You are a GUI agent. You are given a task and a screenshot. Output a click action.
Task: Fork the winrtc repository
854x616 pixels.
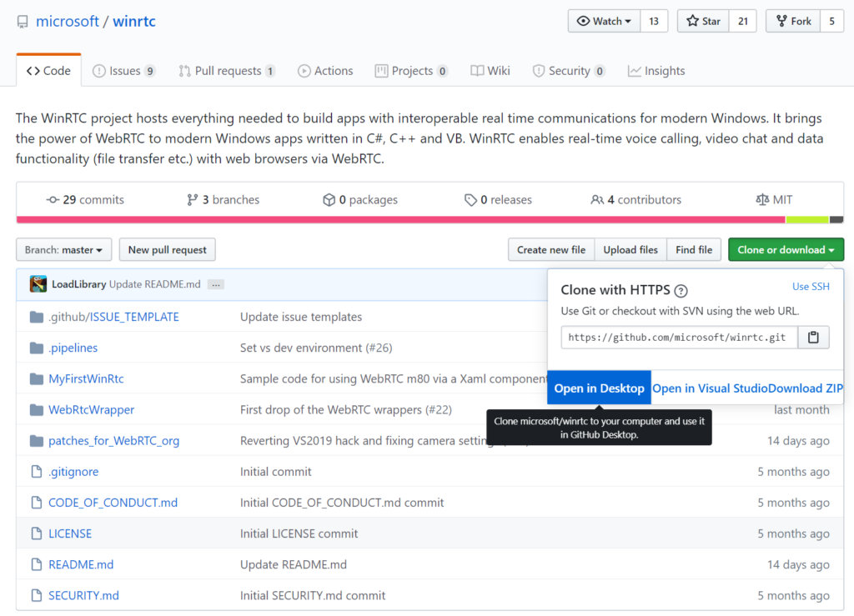click(793, 21)
